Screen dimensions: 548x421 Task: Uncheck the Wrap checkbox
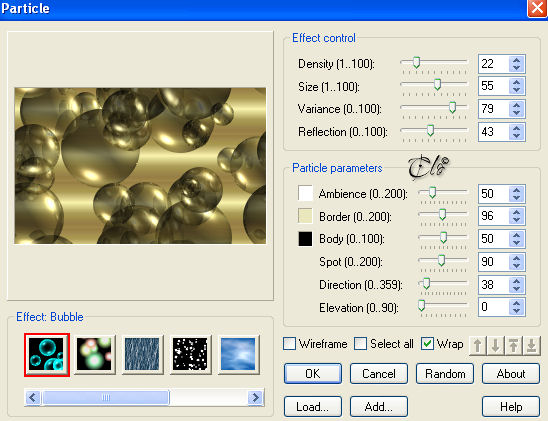427,344
